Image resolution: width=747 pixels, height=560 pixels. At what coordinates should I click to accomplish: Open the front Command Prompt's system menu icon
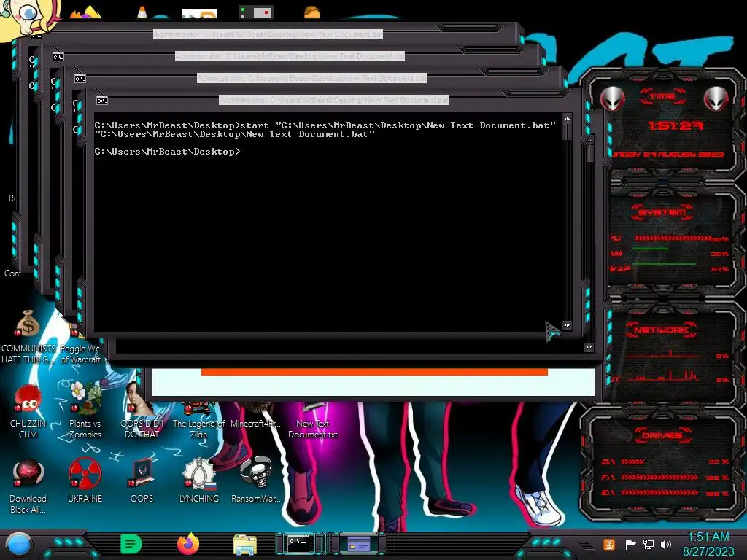tap(101, 101)
